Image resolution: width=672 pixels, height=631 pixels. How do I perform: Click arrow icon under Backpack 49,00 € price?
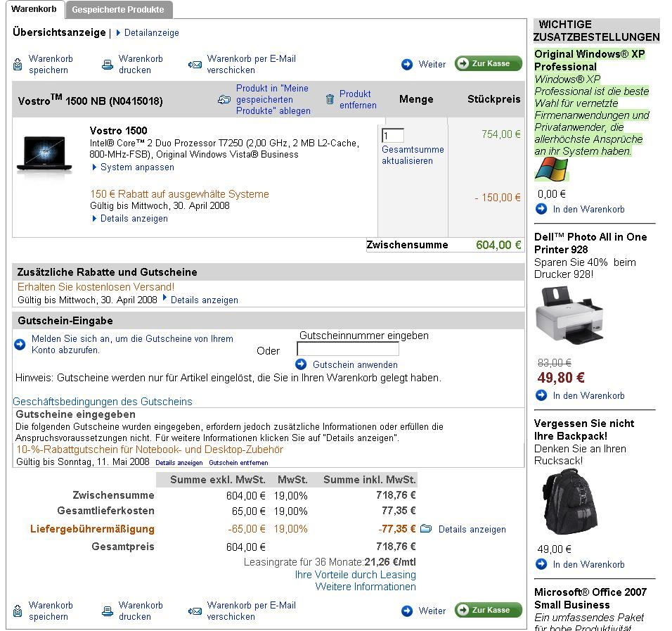coord(541,564)
